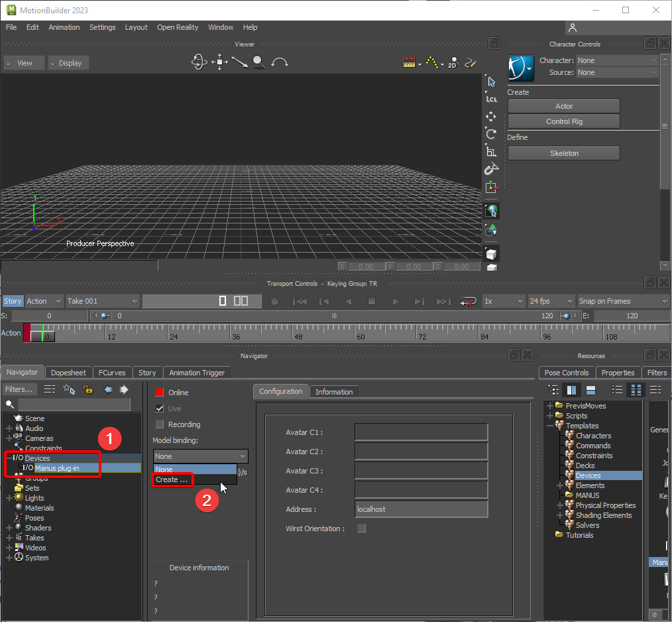Expand the Cameras tree node

9,438
